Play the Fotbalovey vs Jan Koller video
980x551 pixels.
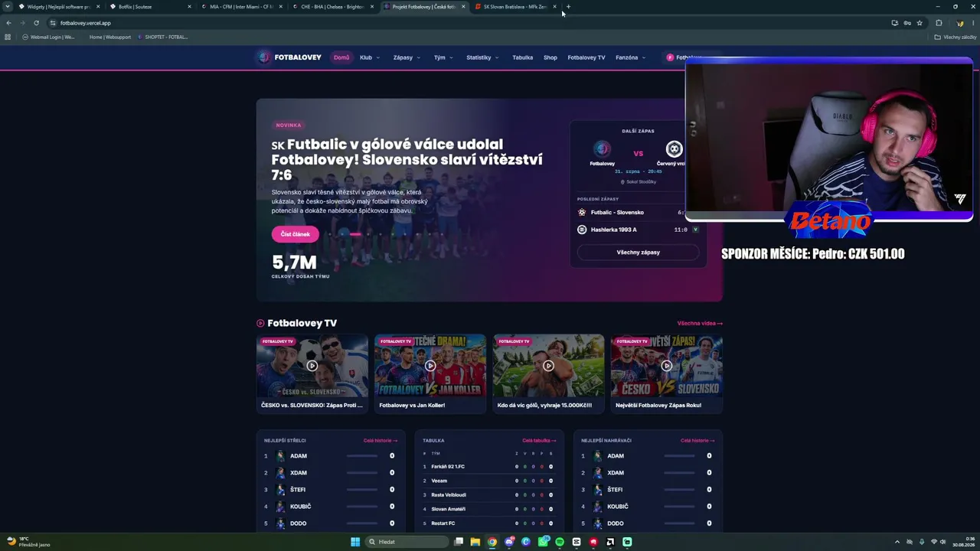point(430,366)
